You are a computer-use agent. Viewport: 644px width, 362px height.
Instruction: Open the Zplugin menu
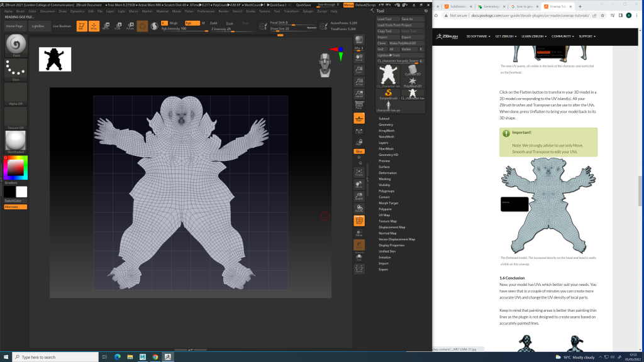pos(308,11)
